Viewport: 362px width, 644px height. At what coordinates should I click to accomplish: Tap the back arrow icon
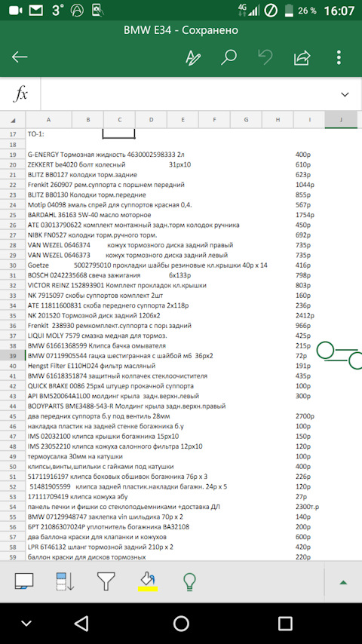20,57
